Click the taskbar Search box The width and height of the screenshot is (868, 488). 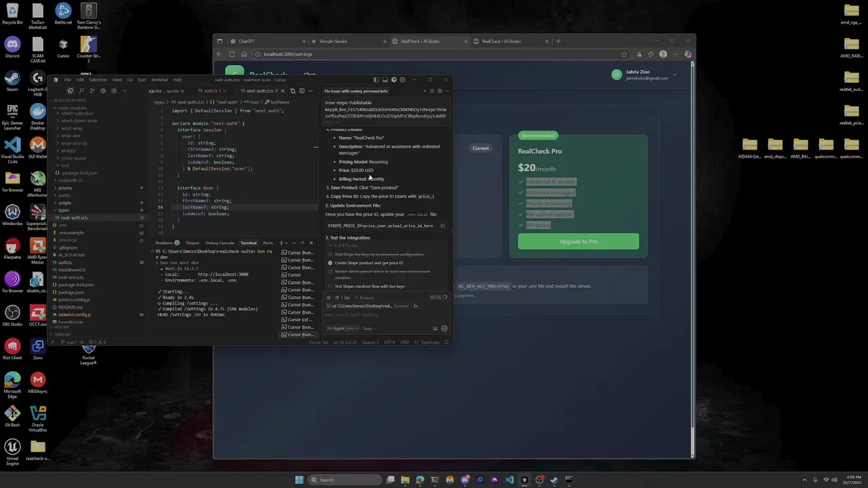click(344, 480)
